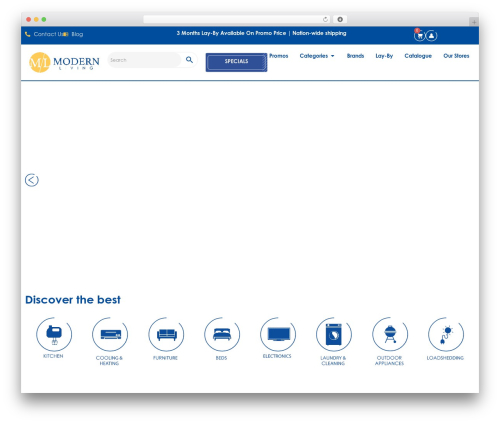The image size is (500, 423).
Task: Open the Brands menu item
Action: [x=355, y=56]
